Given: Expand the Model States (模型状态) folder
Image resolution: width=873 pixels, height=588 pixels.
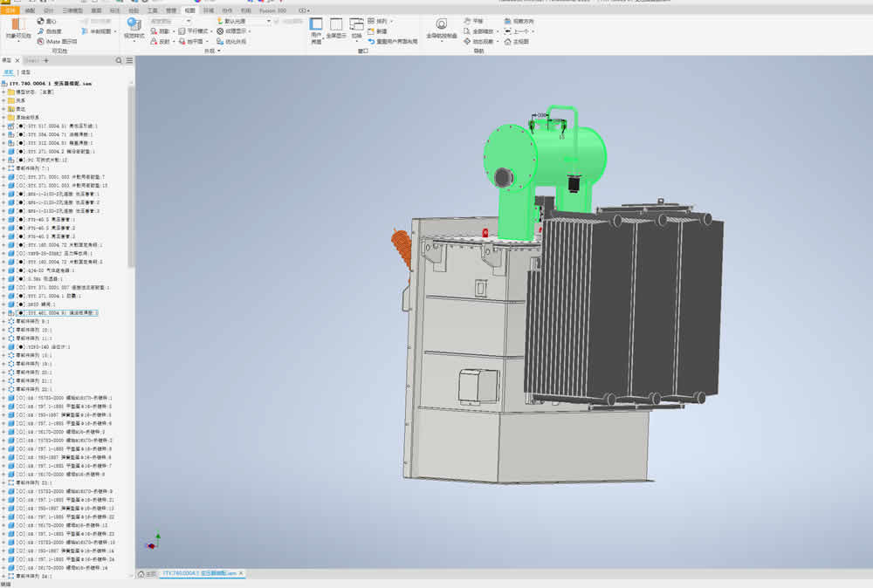Looking at the screenshot, I should click(3, 92).
